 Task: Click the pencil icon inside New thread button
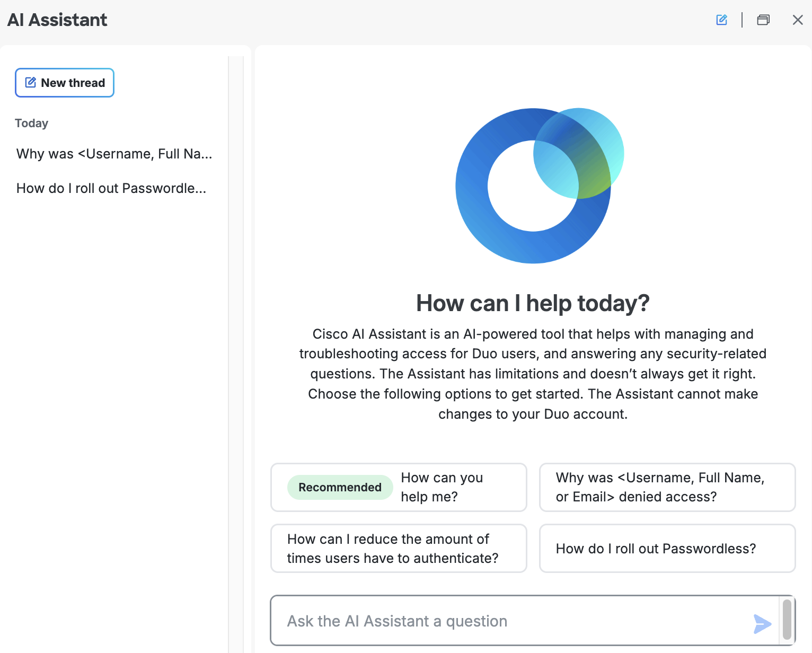coord(31,82)
